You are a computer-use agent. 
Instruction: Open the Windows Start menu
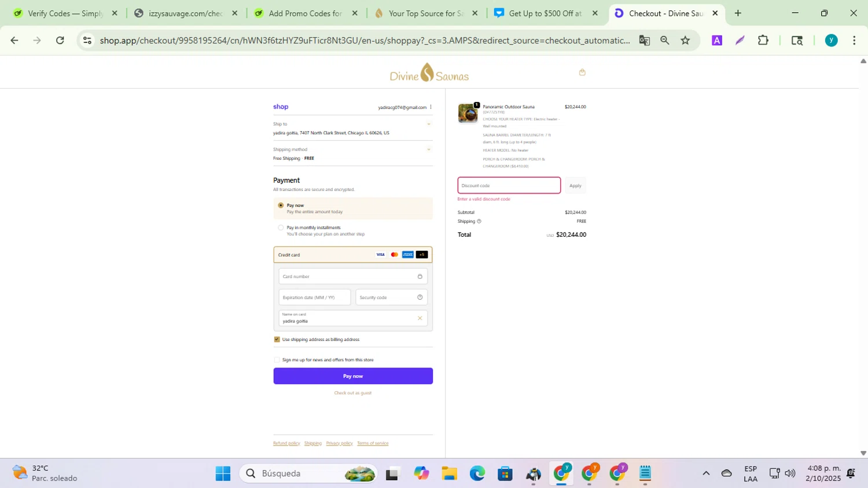click(x=223, y=474)
